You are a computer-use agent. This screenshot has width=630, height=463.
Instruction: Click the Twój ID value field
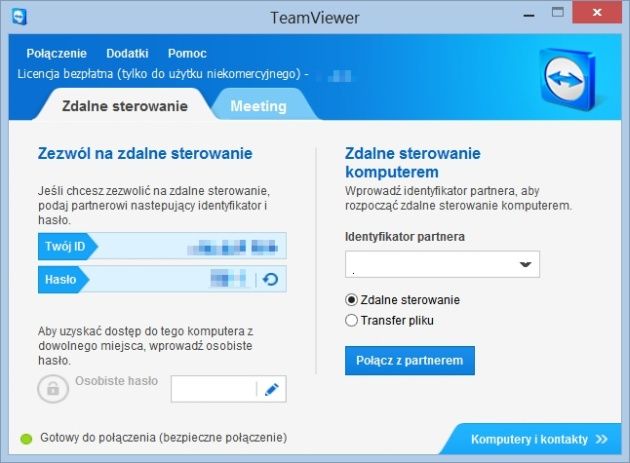(x=162, y=246)
